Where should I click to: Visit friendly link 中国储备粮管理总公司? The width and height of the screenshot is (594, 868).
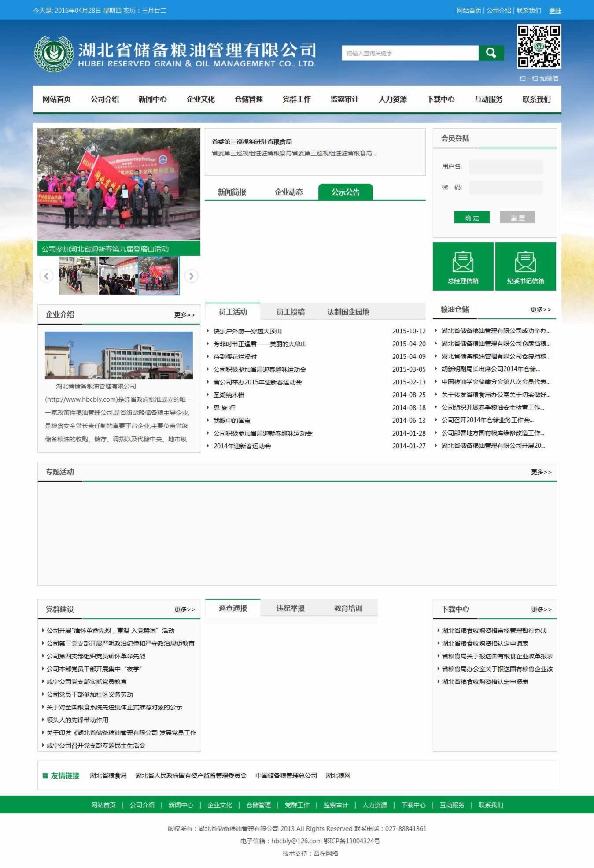[286, 776]
